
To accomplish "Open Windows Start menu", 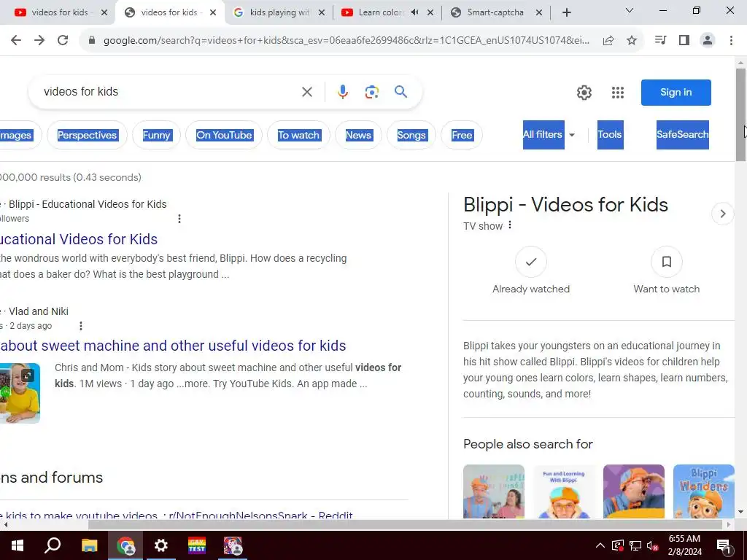I will (18, 545).
